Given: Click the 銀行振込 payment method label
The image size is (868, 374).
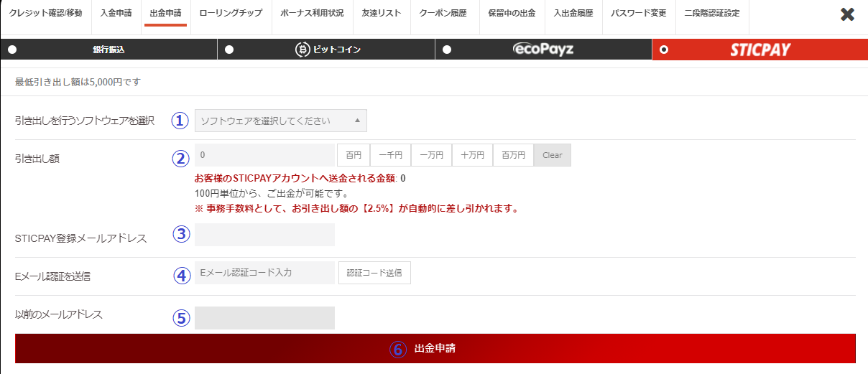Looking at the screenshot, I should (x=109, y=50).
